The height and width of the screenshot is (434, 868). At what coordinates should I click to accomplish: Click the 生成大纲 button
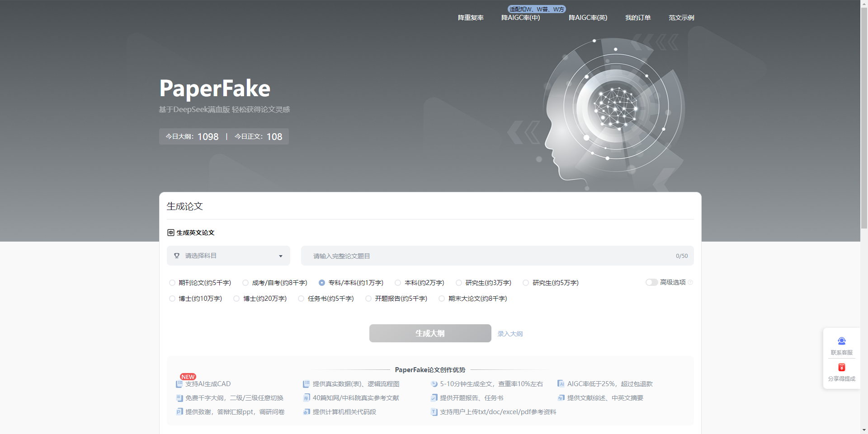coord(430,333)
